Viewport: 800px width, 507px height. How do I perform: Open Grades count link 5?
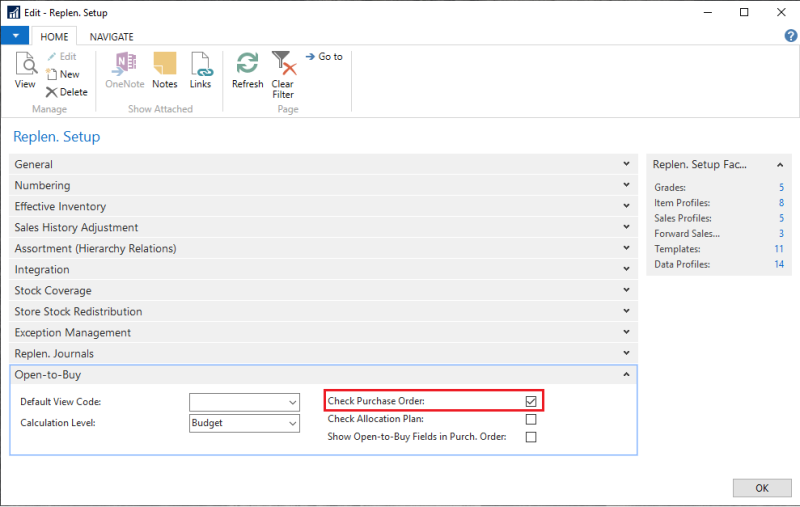(x=781, y=187)
